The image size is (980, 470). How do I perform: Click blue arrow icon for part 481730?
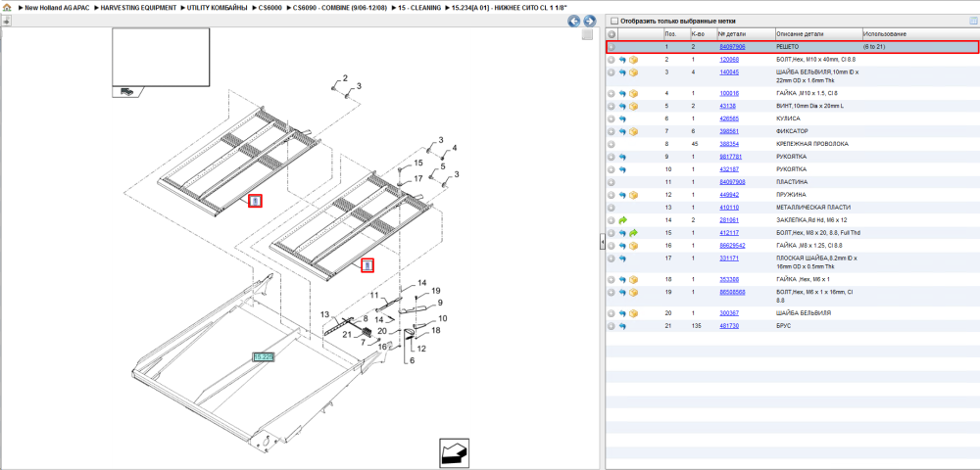click(x=622, y=326)
